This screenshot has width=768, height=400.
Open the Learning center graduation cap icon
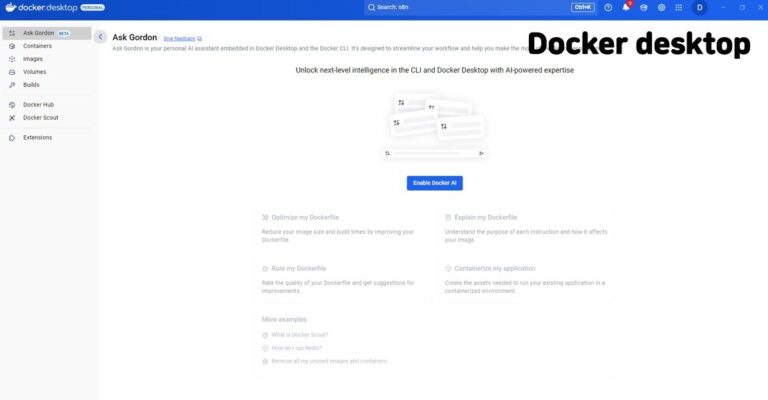[x=644, y=7]
